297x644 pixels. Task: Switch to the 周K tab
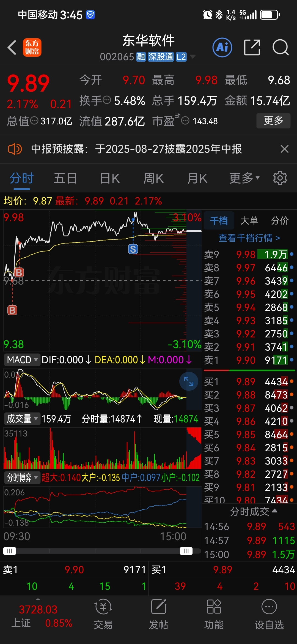(153, 178)
